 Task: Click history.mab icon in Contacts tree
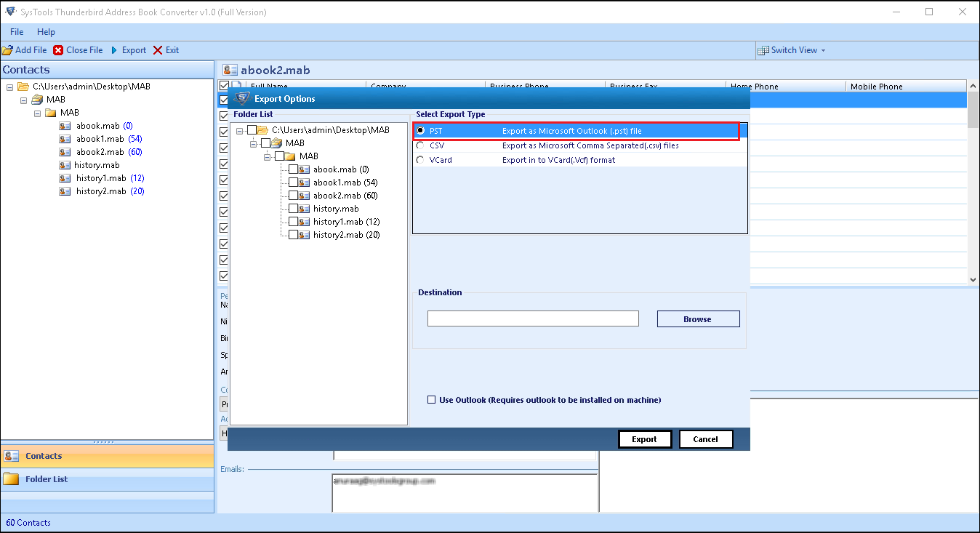65,165
